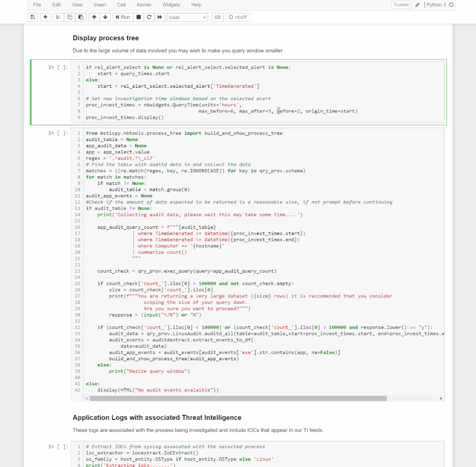The height and width of the screenshot is (467, 476).
Task: Click the 'These logs are associated' description text
Action: click(198, 430)
